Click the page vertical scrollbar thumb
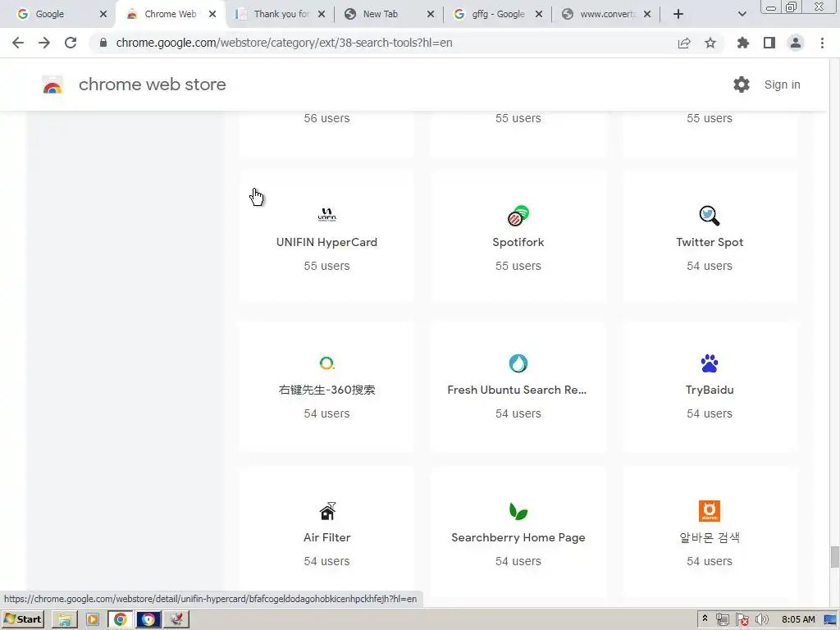 tap(834, 557)
